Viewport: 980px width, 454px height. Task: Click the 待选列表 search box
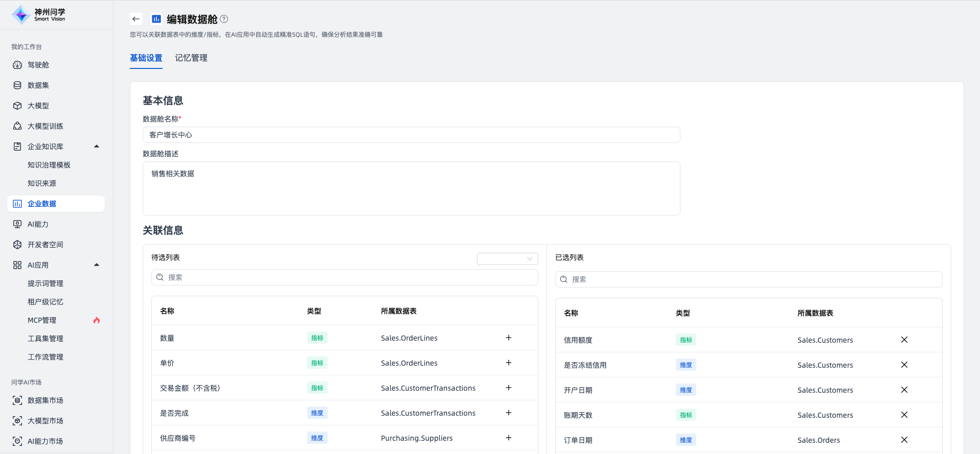(345, 277)
